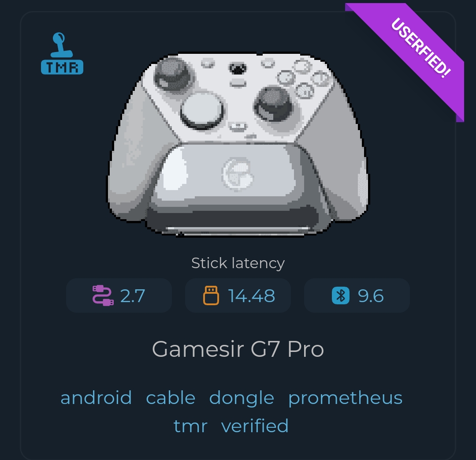Screen dimensions: 476x460
Task: Click the blue Bluetooth latency icon
Action: [x=341, y=295]
